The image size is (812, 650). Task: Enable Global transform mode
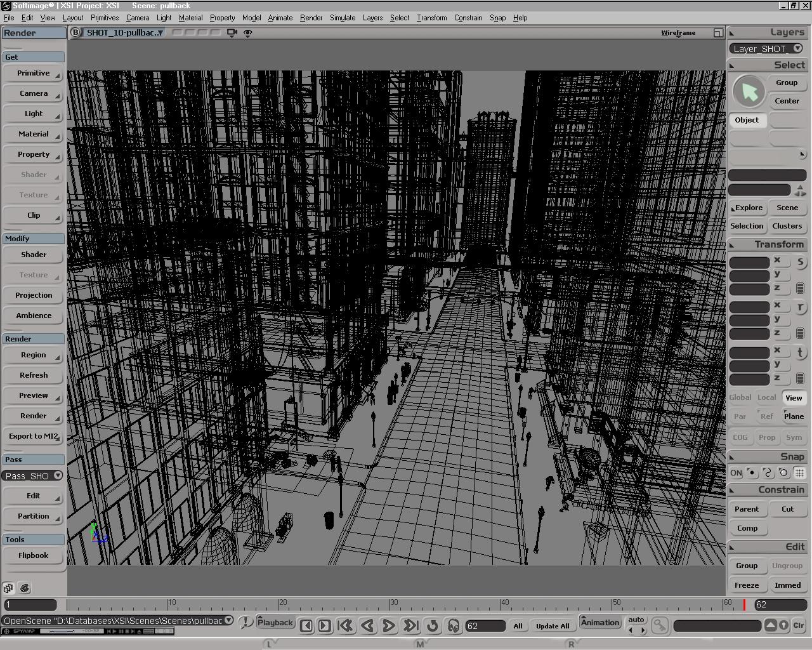[x=740, y=397]
